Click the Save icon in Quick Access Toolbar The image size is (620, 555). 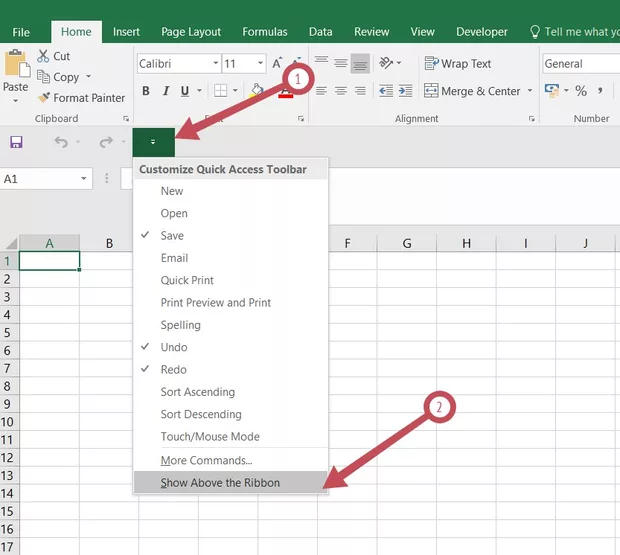(x=16, y=143)
